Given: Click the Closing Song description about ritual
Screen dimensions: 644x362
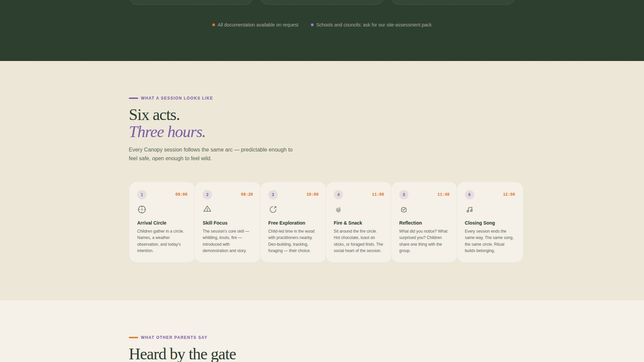Looking at the screenshot, I should [x=489, y=241].
